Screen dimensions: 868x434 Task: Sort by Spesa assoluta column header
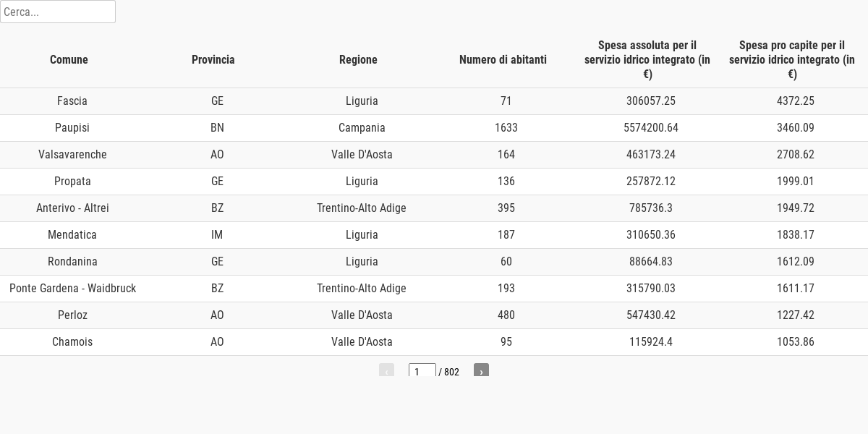[x=647, y=59]
